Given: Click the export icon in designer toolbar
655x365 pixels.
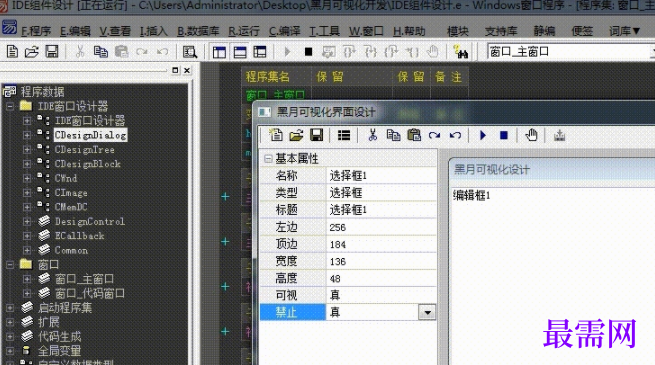Looking at the screenshot, I should tap(559, 135).
